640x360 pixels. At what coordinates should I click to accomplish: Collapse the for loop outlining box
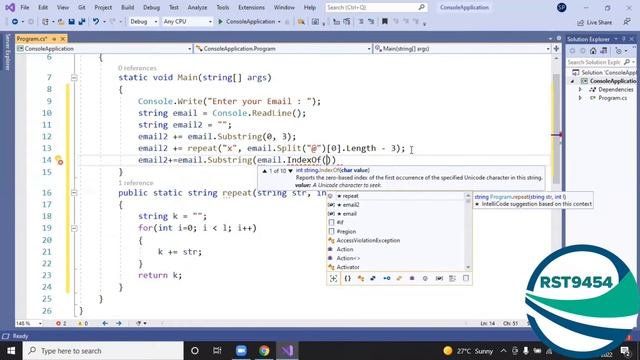[x=74, y=228]
